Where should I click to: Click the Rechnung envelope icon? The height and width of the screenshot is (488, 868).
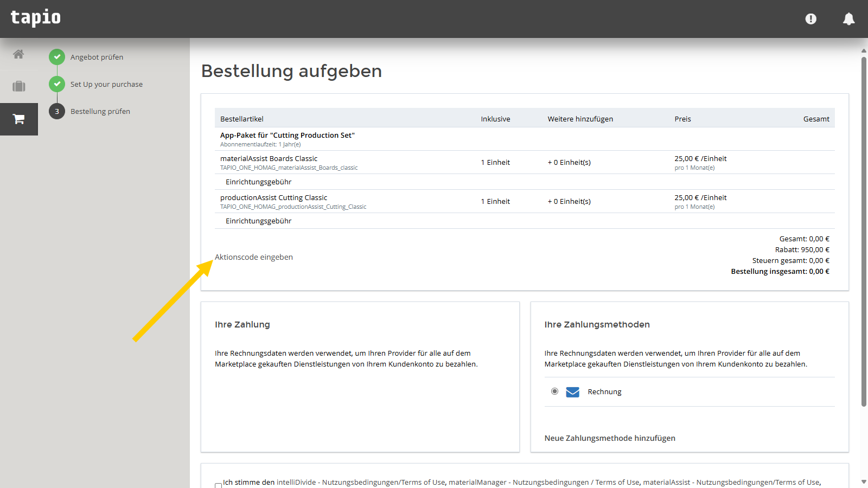click(572, 392)
